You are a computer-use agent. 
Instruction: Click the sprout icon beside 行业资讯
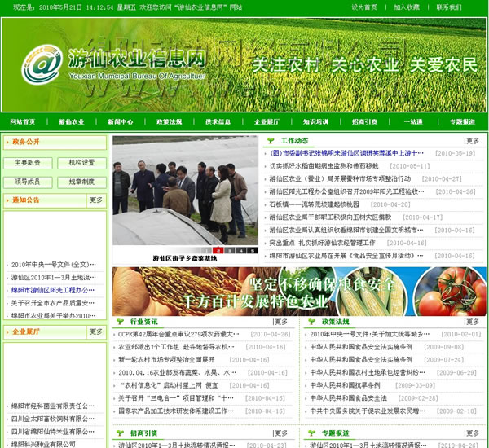coord(120,322)
